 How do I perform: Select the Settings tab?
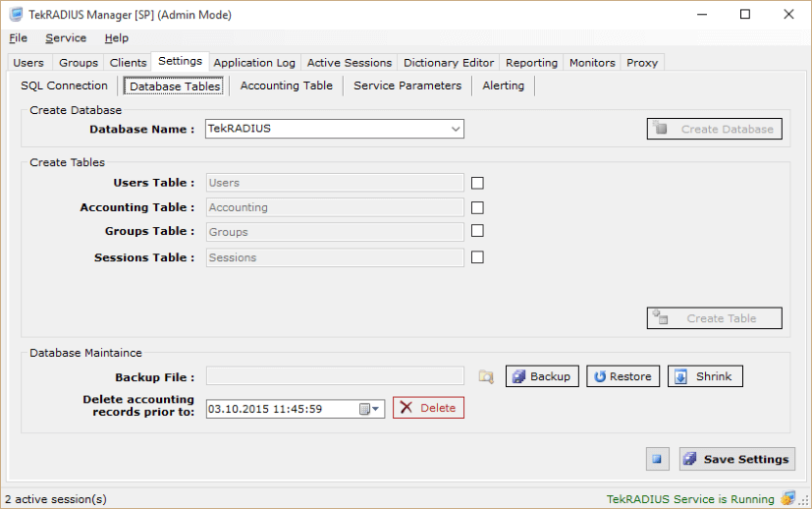pos(181,61)
